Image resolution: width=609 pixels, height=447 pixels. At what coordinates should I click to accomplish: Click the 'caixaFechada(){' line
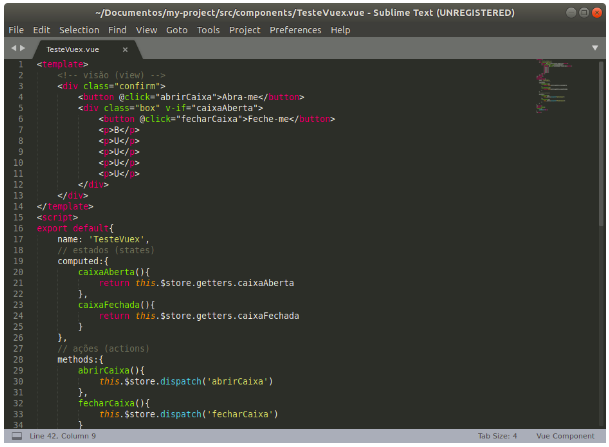click(117, 305)
